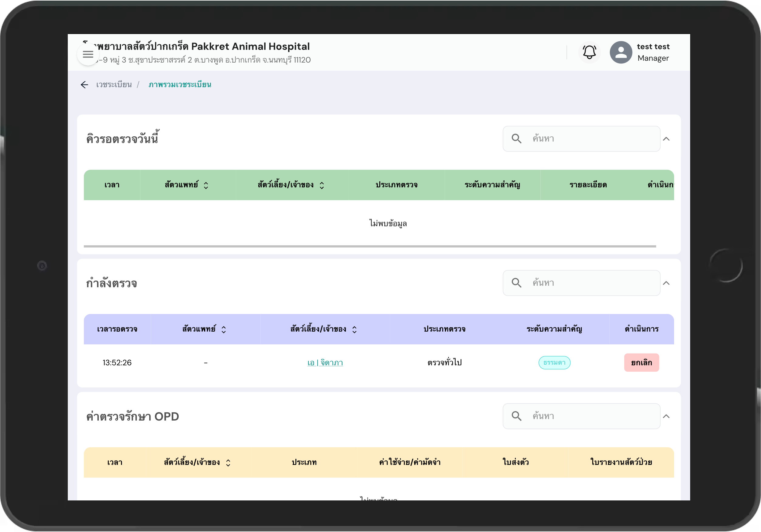Click the 13:52:26 waiting time cell
Screen dimensions: 761x532
[117, 362]
